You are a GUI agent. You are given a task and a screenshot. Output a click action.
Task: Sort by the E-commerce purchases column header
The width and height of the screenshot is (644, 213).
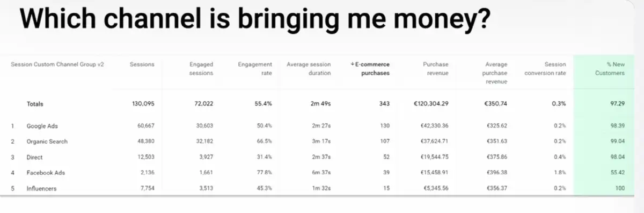(370, 69)
